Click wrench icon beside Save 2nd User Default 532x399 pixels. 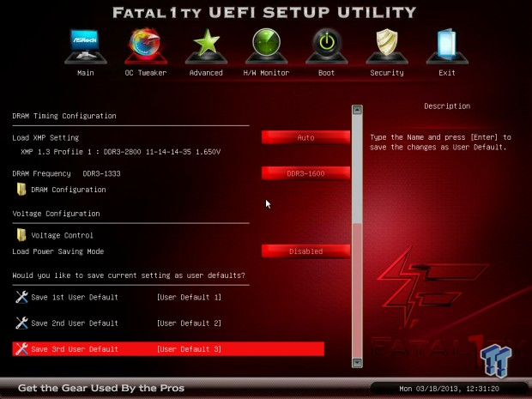click(21, 323)
